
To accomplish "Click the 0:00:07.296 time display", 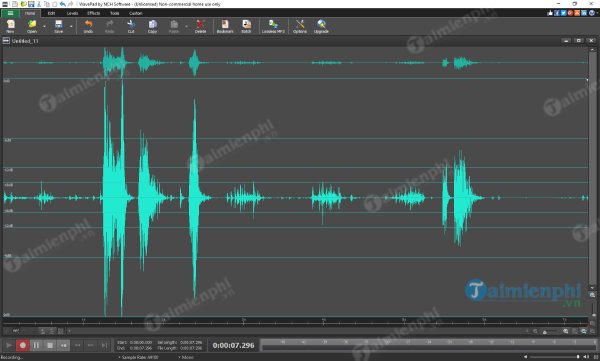I will (233, 345).
